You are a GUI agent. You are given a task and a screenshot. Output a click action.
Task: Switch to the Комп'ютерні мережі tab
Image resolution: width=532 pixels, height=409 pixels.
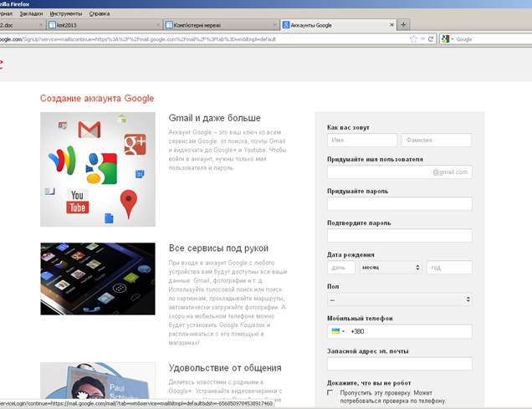coord(221,25)
